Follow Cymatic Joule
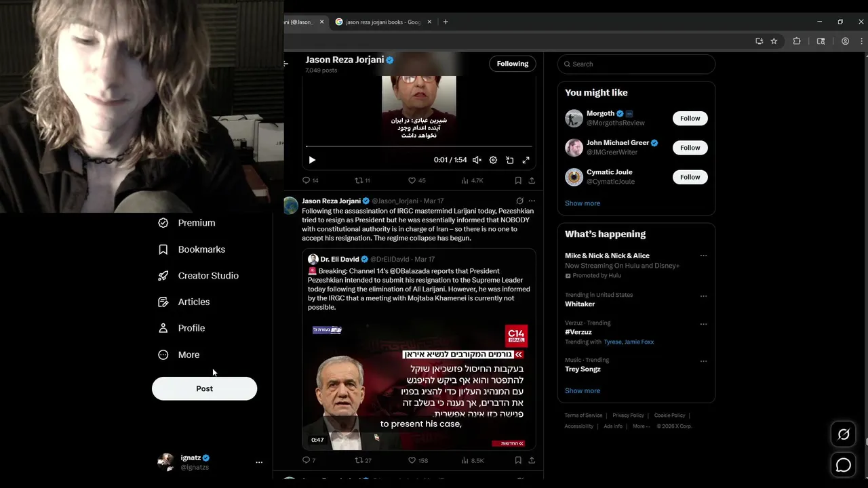 [x=690, y=177]
